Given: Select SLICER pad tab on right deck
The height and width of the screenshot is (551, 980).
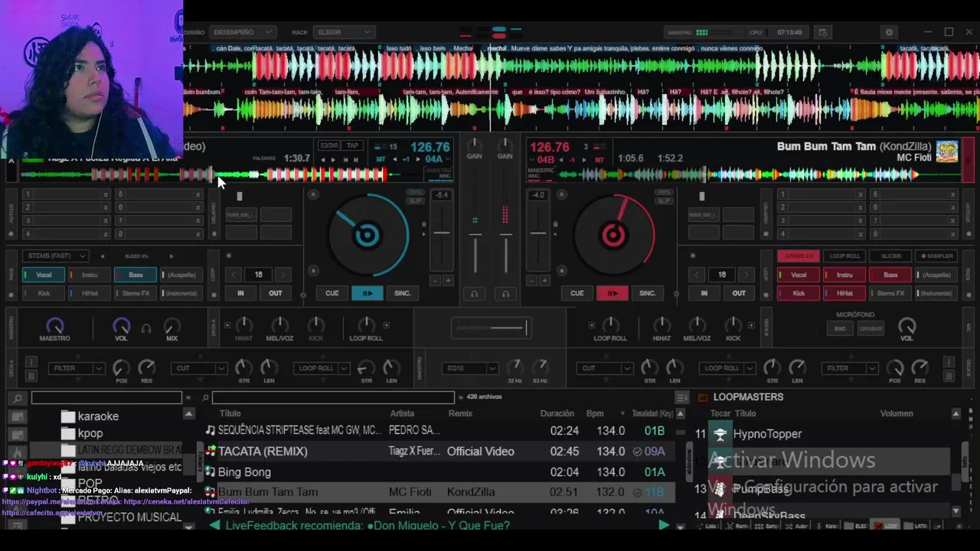Looking at the screenshot, I should click(890, 256).
